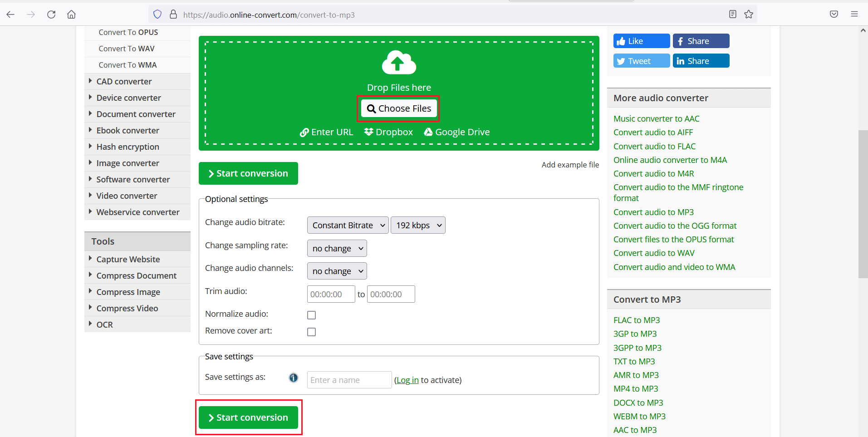Tick the Remove cover art checkbox
The width and height of the screenshot is (868, 437).
tap(311, 332)
